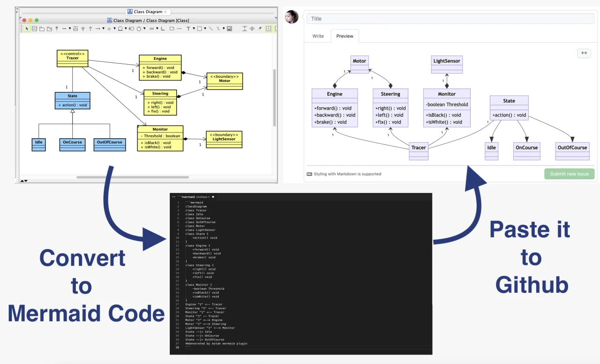Click the Submit new issue button
The height and width of the screenshot is (364, 600).
[569, 174]
